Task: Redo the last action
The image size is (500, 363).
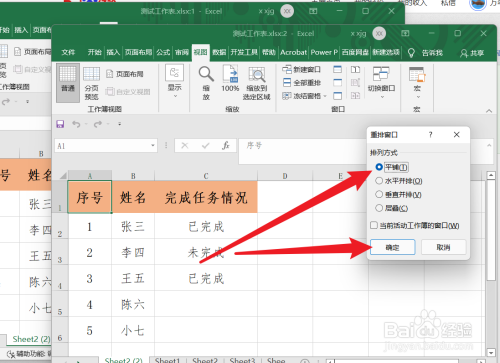Action: pos(98,124)
